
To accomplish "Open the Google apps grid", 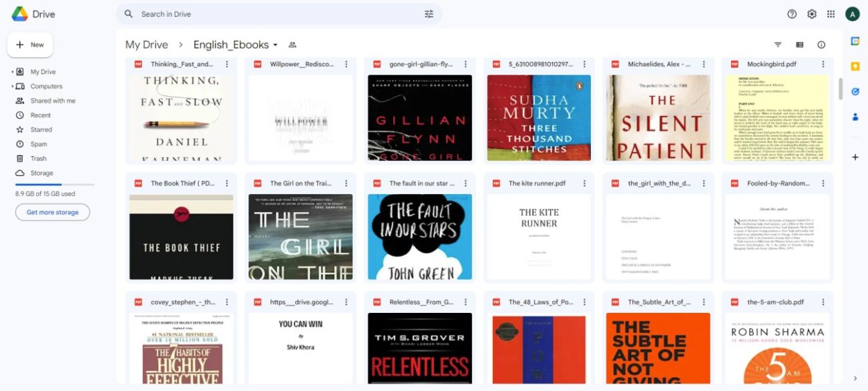I will [831, 14].
